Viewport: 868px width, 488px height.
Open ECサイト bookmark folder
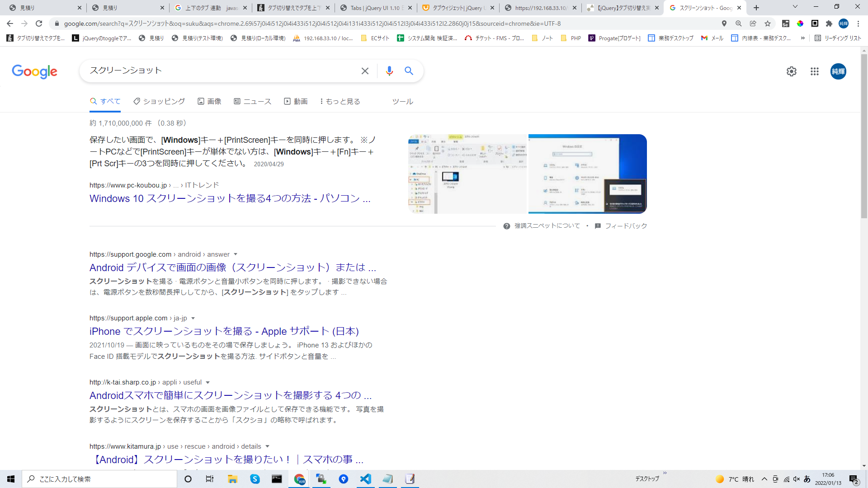(375, 38)
